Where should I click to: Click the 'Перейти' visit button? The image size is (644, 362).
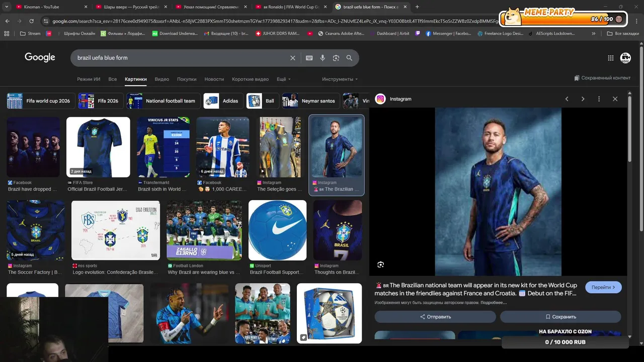click(603, 287)
